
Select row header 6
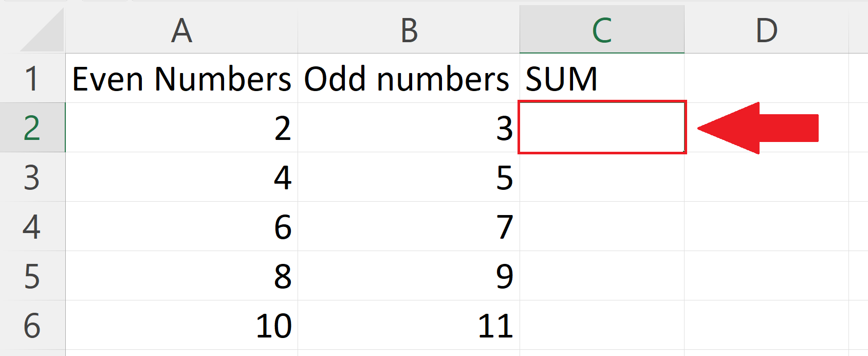[32, 324]
